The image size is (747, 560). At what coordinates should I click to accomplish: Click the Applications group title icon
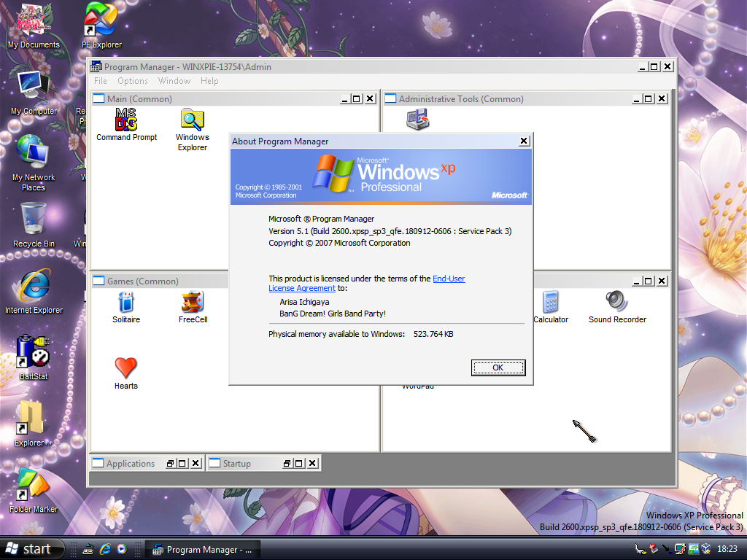coord(98,463)
